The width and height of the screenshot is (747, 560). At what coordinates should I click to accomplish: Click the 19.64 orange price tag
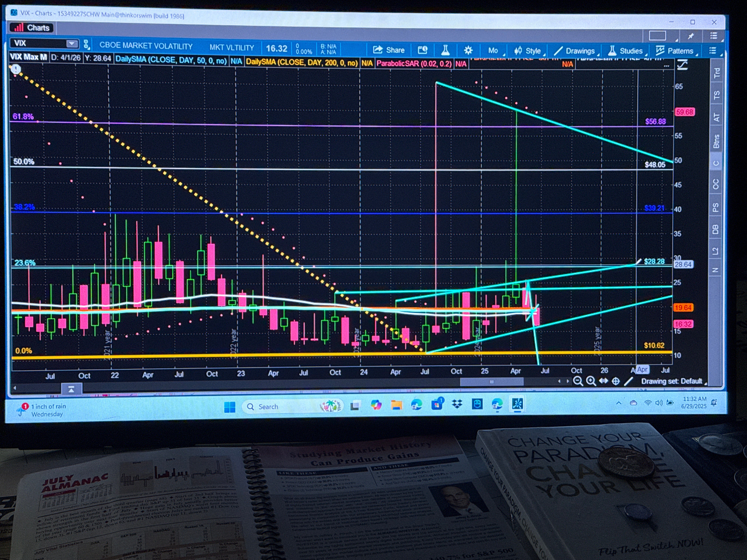(x=683, y=308)
